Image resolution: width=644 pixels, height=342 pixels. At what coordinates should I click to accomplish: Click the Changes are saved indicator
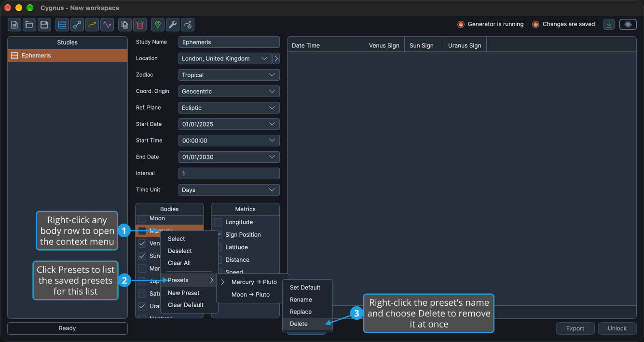click(563, 24)
